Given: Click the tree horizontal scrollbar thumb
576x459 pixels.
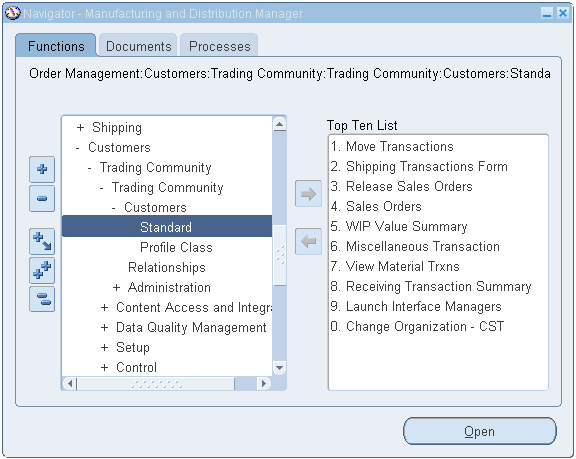Looking at the screenshot, I should 156,384.
